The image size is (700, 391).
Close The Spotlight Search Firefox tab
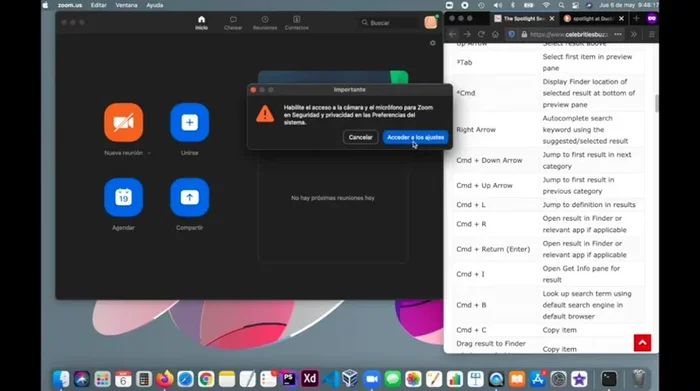[x=552, y=18]
